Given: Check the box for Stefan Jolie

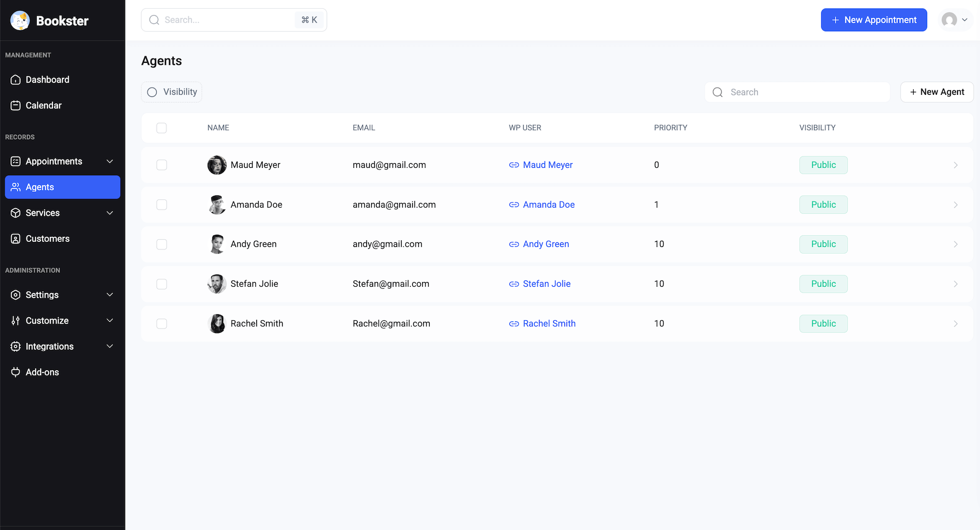Looking at the screenshot, I should click(x=162, y=284).
